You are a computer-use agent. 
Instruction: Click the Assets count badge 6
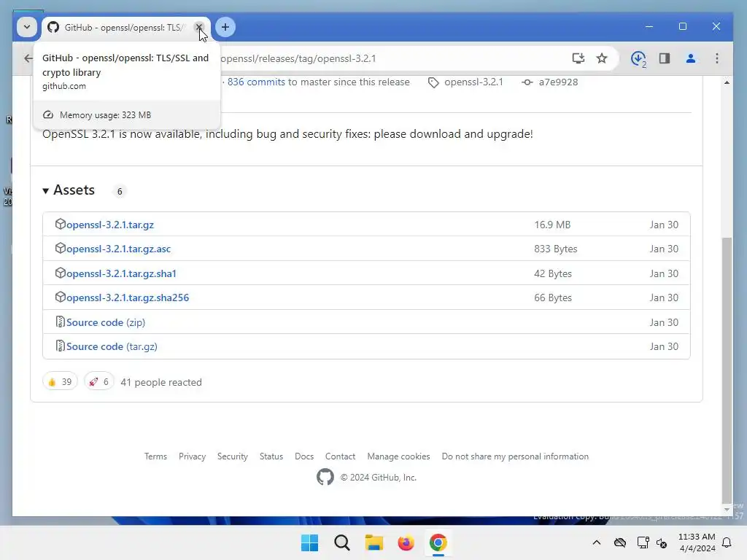click(120, 191)
